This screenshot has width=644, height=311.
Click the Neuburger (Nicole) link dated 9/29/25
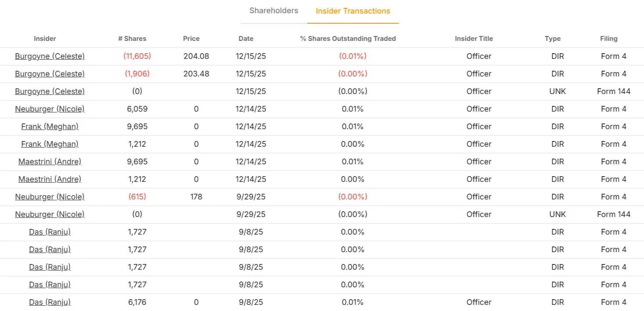click(x=50, y=196)
